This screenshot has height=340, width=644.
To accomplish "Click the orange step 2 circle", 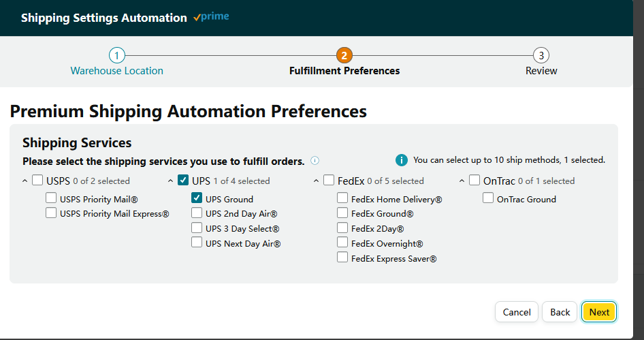I will pos(344,55).
